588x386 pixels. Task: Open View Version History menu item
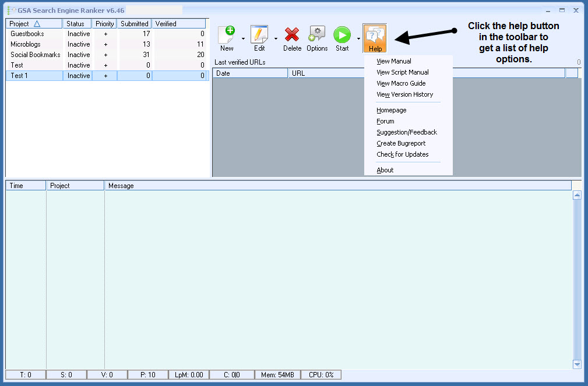point(404,94)
